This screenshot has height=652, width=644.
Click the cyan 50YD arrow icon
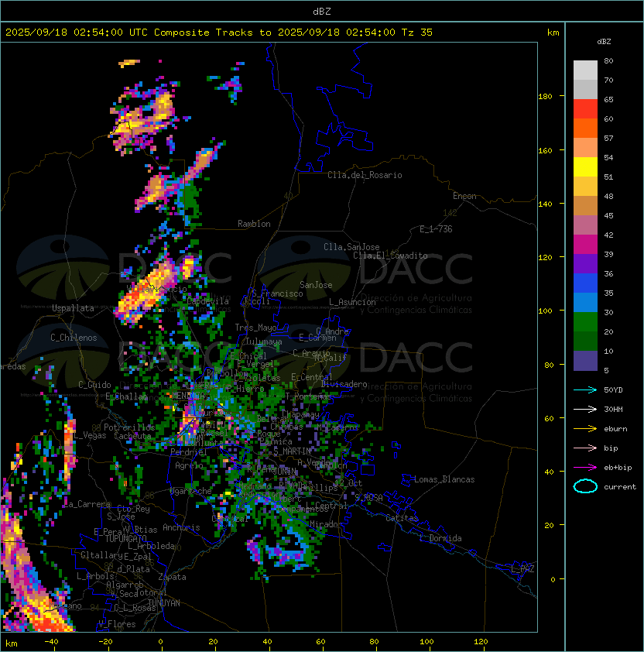585,389
